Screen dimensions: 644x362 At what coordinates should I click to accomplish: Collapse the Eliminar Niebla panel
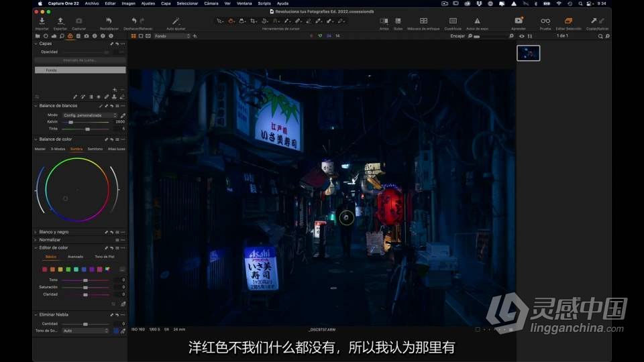click(x=36, y=315)
